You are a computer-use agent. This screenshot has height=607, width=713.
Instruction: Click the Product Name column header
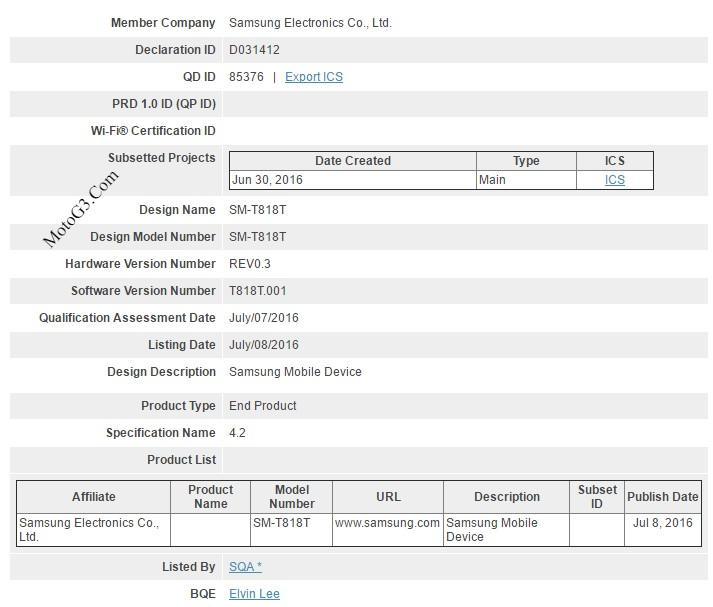pos(211,497)
